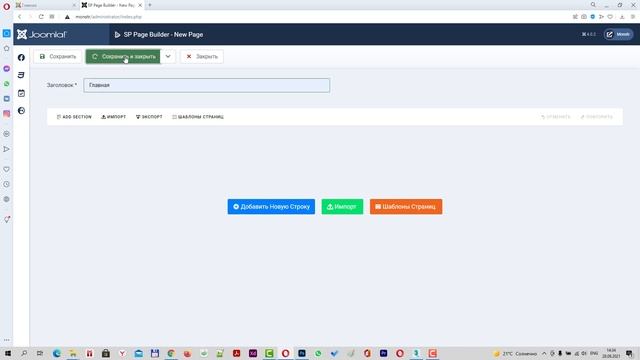
Task: Click the address bar URL
Action: [108, 17]
